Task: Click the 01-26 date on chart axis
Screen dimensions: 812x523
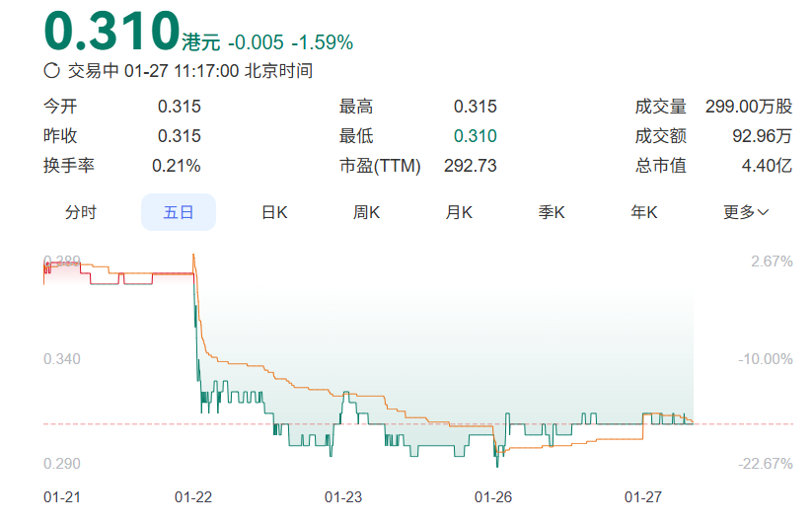Action: [493, 497]
